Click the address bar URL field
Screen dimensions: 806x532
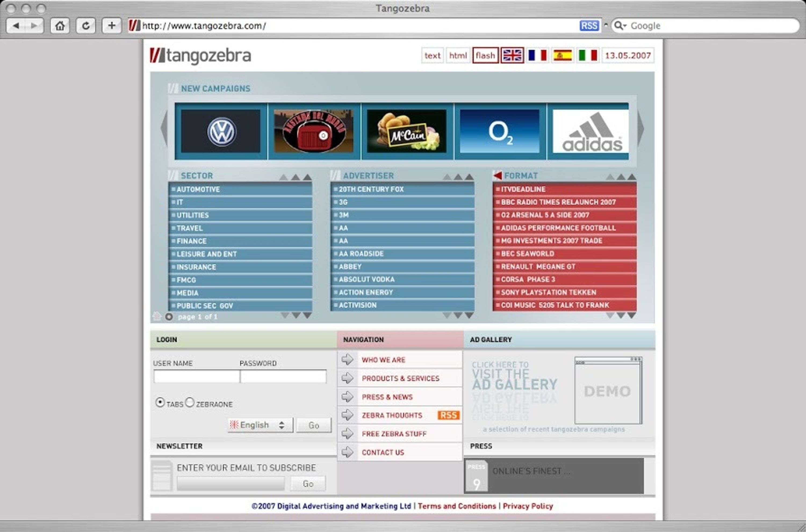click(353, 26)
